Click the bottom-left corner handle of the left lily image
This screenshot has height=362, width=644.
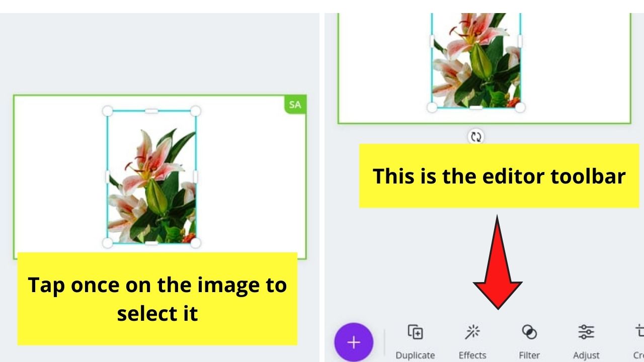tap(107, 243)
